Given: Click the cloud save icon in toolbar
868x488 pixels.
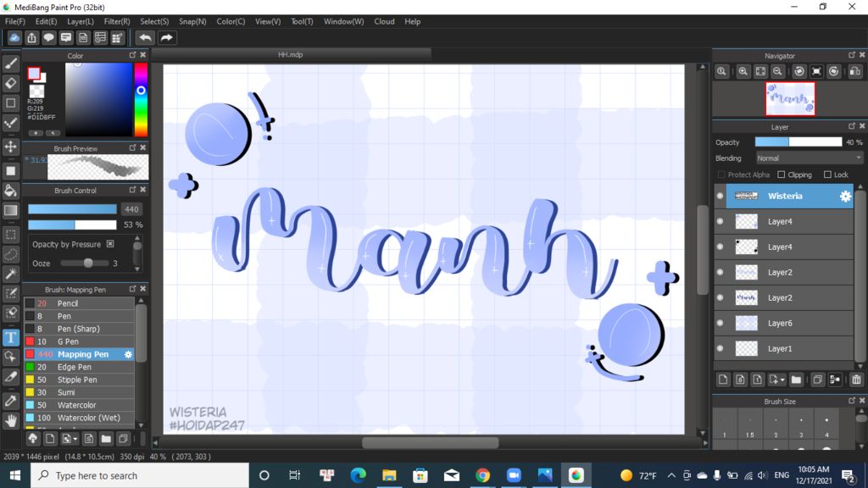Looking at the screenshot, I should 14,37.
